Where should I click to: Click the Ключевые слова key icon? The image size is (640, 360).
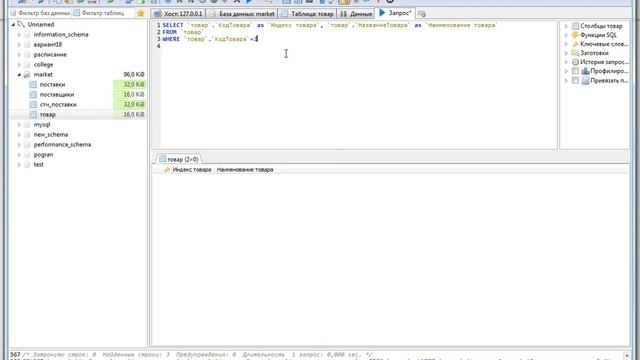pyautogui.click(x=575, y=44)
